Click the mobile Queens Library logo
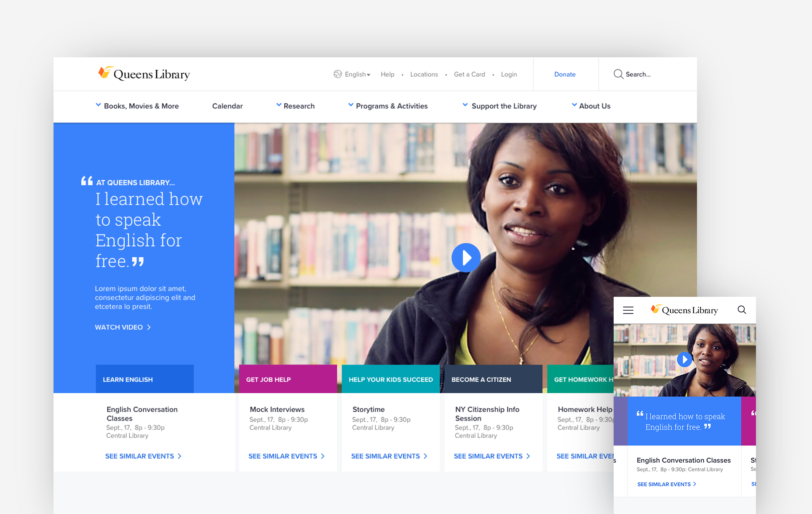 pos(684,310)
